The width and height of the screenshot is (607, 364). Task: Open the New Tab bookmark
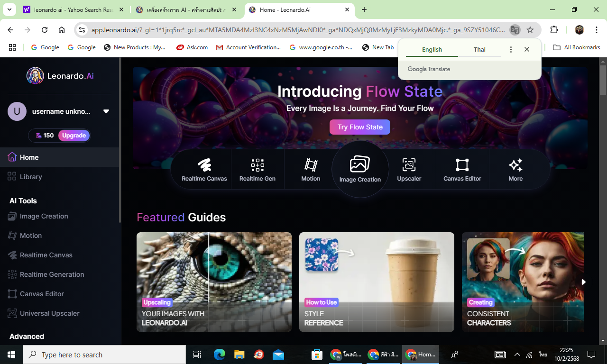click(378, 47)
